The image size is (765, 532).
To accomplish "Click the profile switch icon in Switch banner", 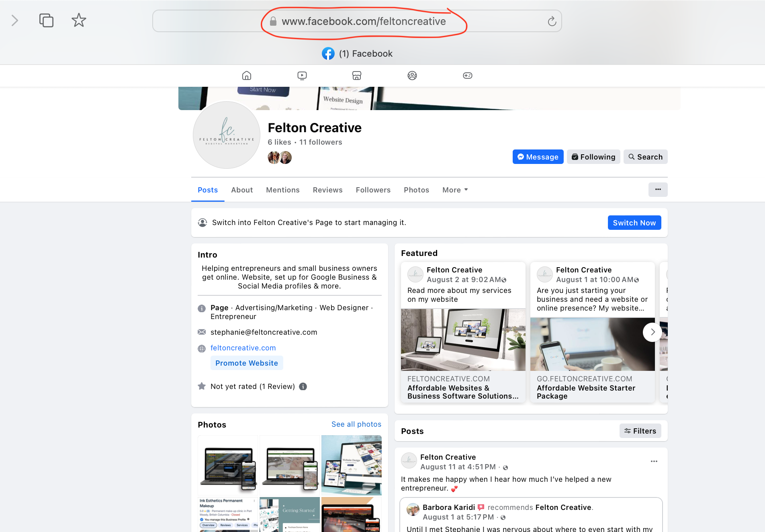I will coord(202,223).
